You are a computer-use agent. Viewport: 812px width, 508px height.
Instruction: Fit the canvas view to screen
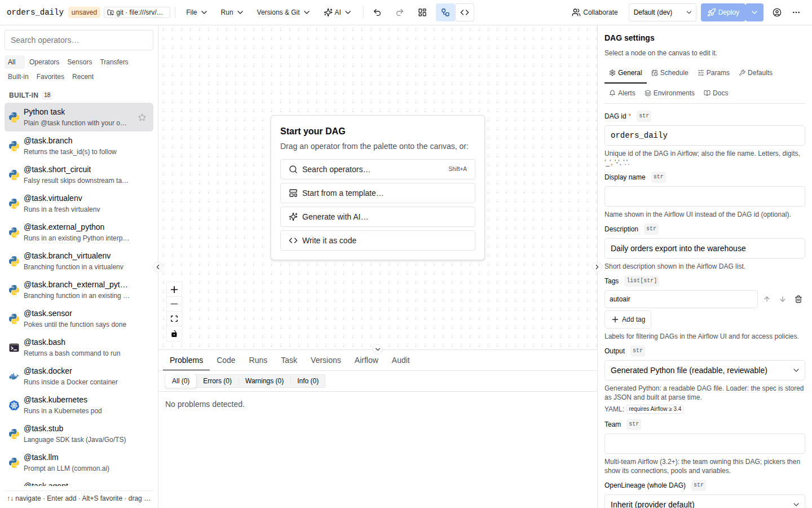174,319
